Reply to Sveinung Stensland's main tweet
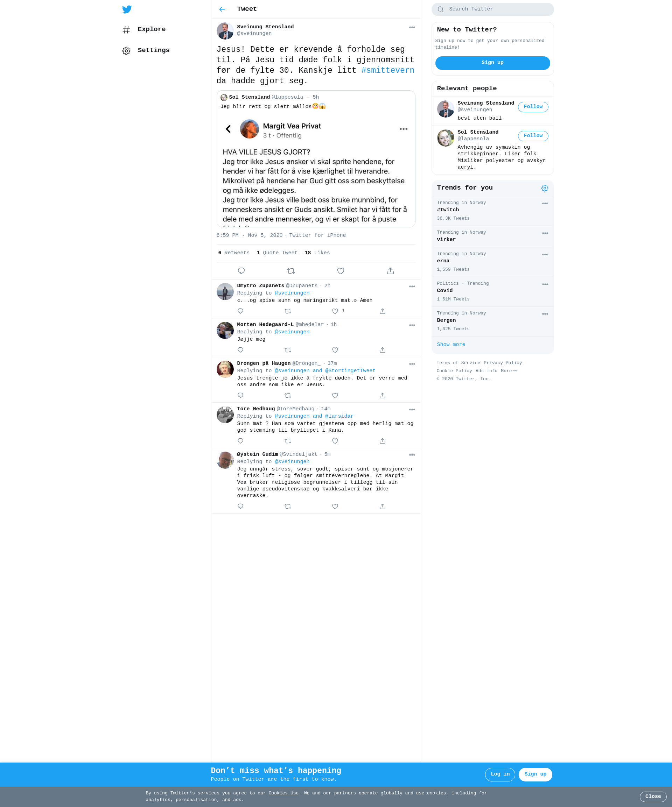This screenshot has height=807, width=672. point(241,271)
